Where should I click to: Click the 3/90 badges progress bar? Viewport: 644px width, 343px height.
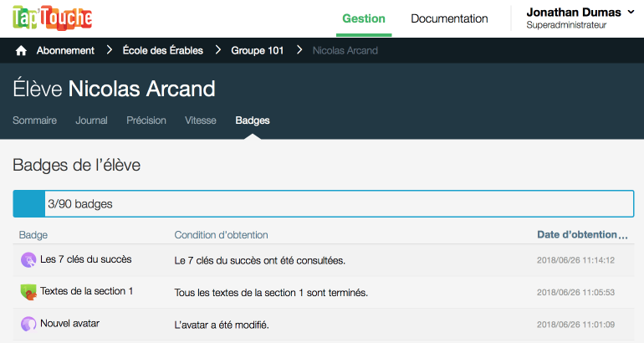323,203
